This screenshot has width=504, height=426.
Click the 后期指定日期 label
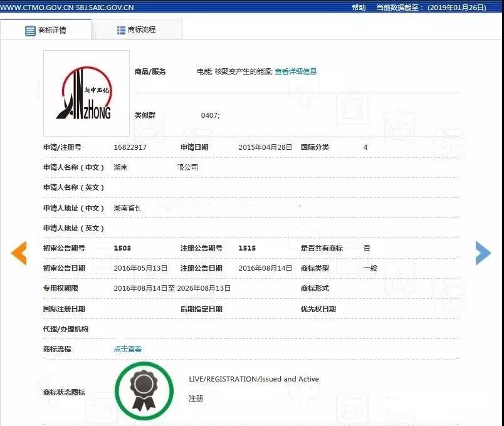201,309
